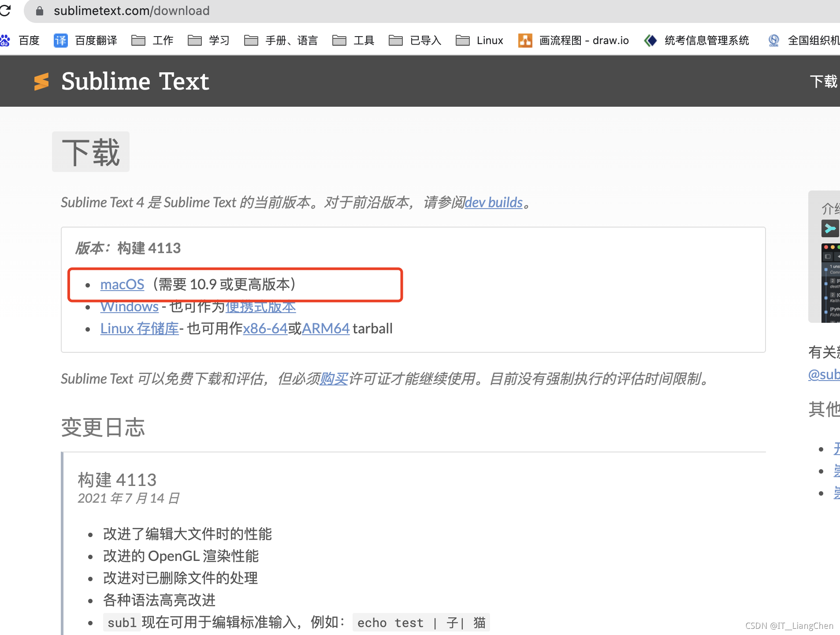The width and height of the screenshot is (840, 635).
Task: Click the subl code snippet
Action: [x=122, y=623]
